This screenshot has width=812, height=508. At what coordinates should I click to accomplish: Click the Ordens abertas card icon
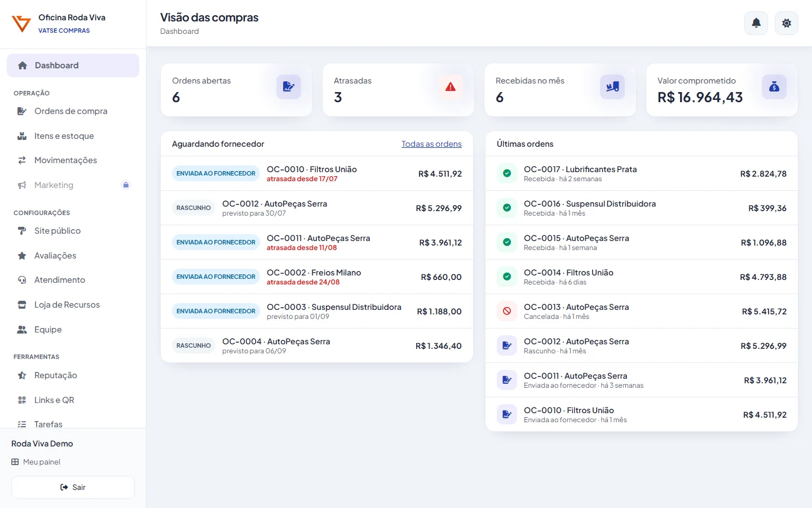pos(289,87)
